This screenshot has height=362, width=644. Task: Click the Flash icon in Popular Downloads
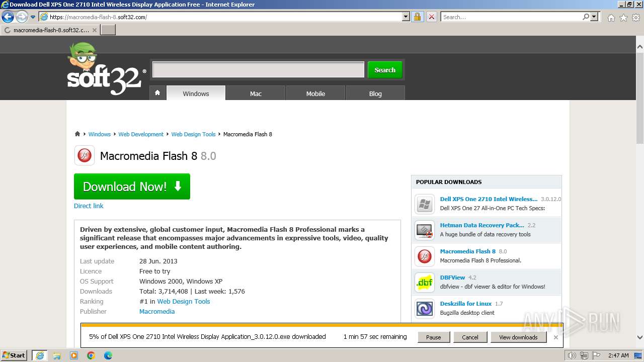tap(425, 256)
